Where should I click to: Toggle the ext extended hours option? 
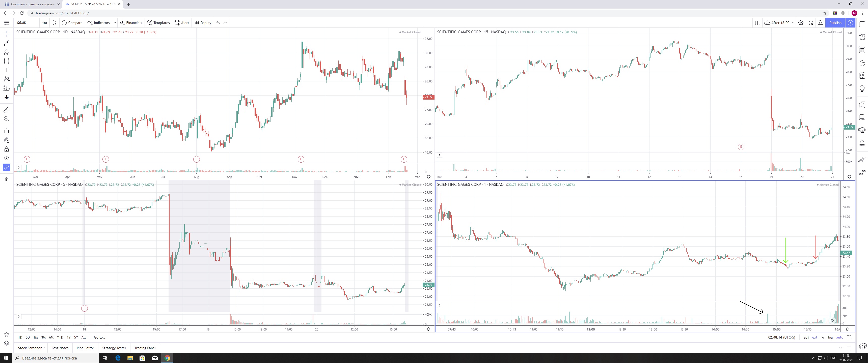tap(815, 337)
